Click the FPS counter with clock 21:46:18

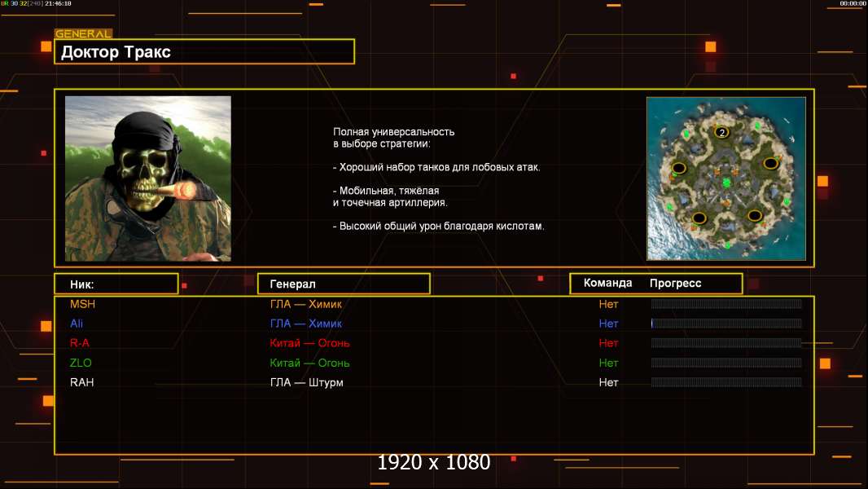(x=36, y=3)
